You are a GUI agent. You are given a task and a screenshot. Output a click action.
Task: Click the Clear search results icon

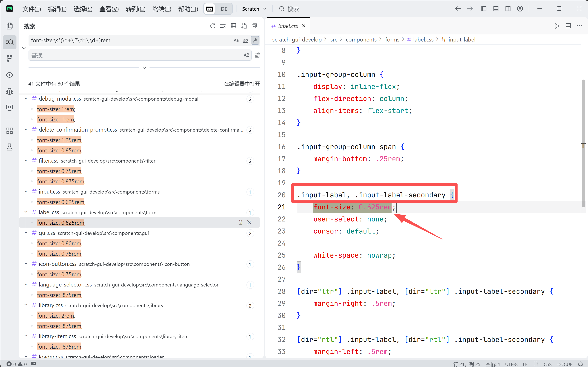coord(223,26)
